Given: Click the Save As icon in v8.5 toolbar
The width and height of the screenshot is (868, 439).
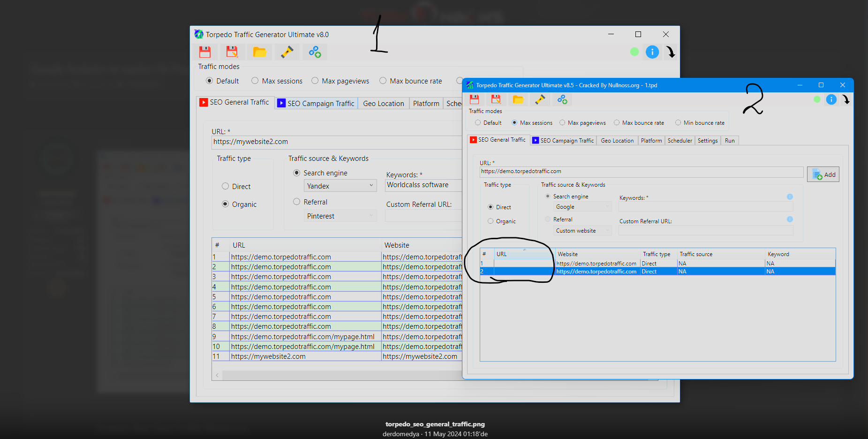Looking at the screenshot, I should coord(496,99).
